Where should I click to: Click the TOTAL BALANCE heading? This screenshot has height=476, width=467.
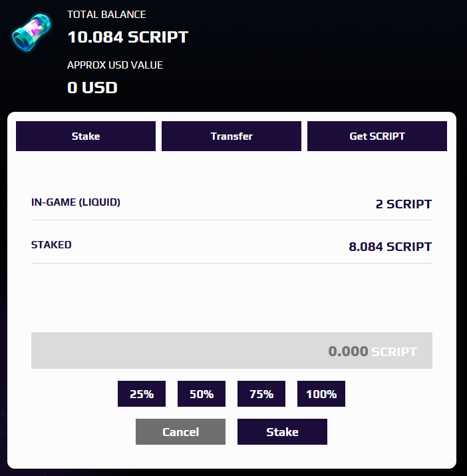(x=106, y=14)
